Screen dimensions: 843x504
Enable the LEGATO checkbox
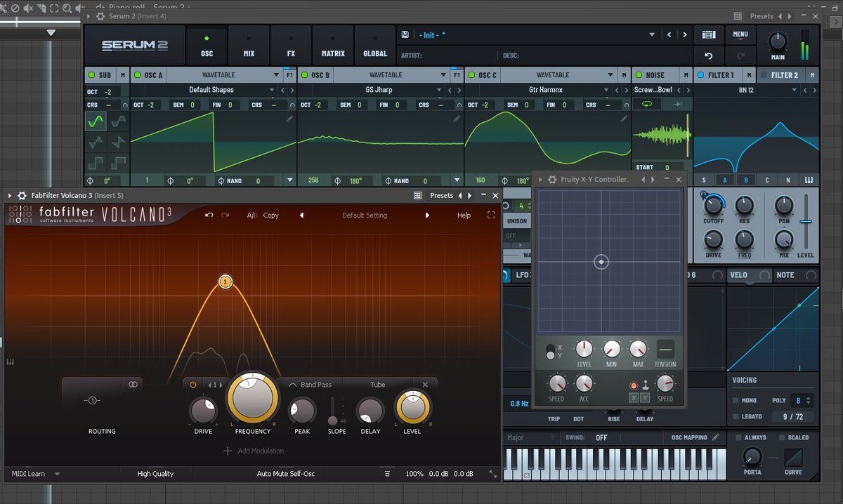[736, 417]
